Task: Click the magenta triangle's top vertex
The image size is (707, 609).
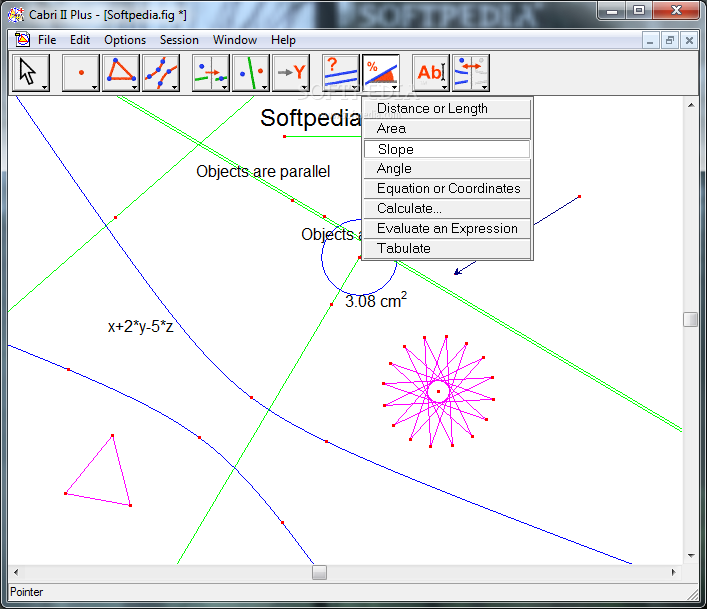Action: [x=112, y=435]
